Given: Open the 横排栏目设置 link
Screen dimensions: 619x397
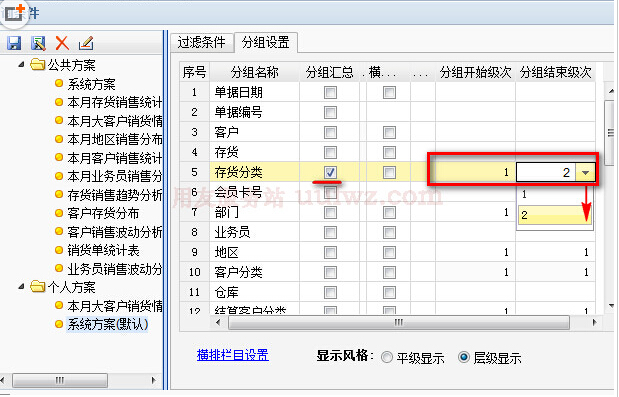Looking at the screenshot, I should pyautogui.click(x=233, y=355).
